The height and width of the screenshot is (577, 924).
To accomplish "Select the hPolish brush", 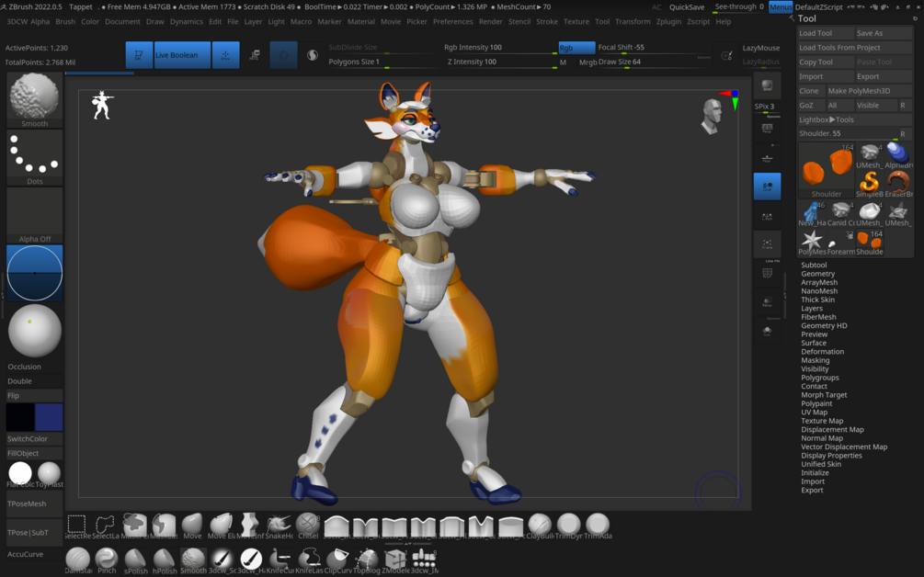I will point(165,560).
